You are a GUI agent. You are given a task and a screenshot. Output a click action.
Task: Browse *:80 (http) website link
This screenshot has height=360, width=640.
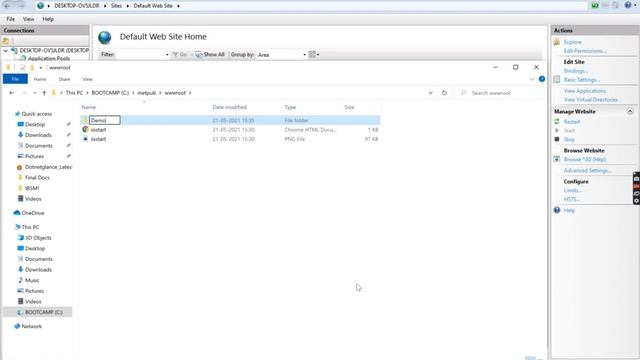pyautogui.click(x=584, y=160)
